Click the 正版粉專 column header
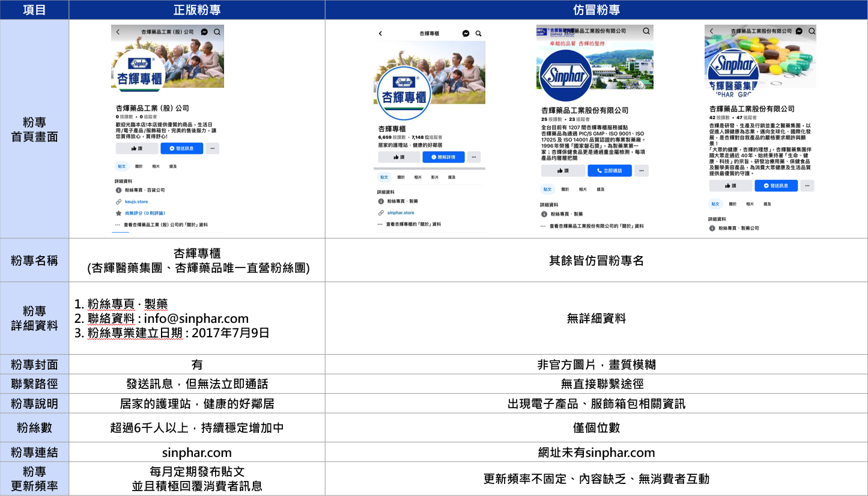This screenshot has height=496, width=868. pyautogui.click(x=196, y=10)
